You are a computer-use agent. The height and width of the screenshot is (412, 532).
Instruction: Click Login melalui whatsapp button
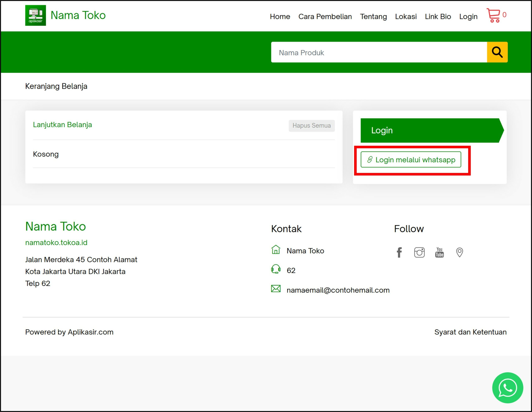pos(411,160)
